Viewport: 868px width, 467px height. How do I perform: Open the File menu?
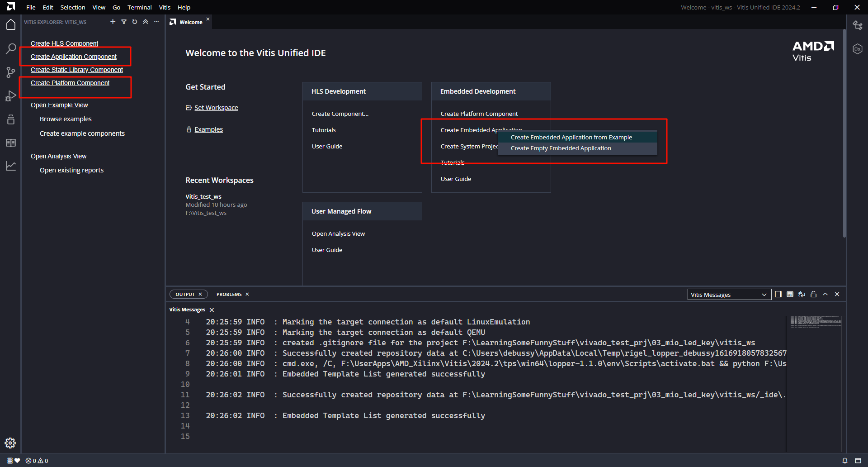[x=31, y=7]
